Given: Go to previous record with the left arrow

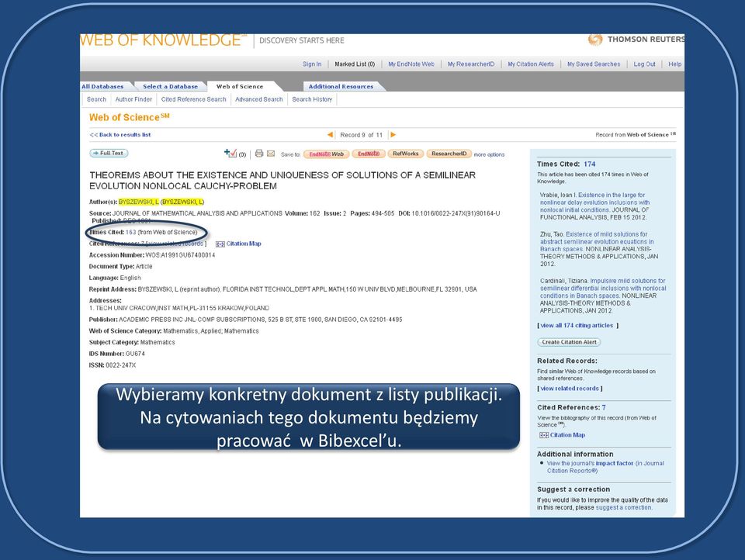Looking at the screenshot, I should pyautogui.click(x=330, y=135).
